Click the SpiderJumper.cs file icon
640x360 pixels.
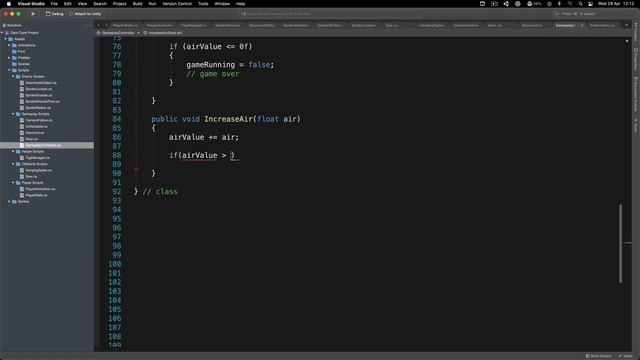point(22,89)
